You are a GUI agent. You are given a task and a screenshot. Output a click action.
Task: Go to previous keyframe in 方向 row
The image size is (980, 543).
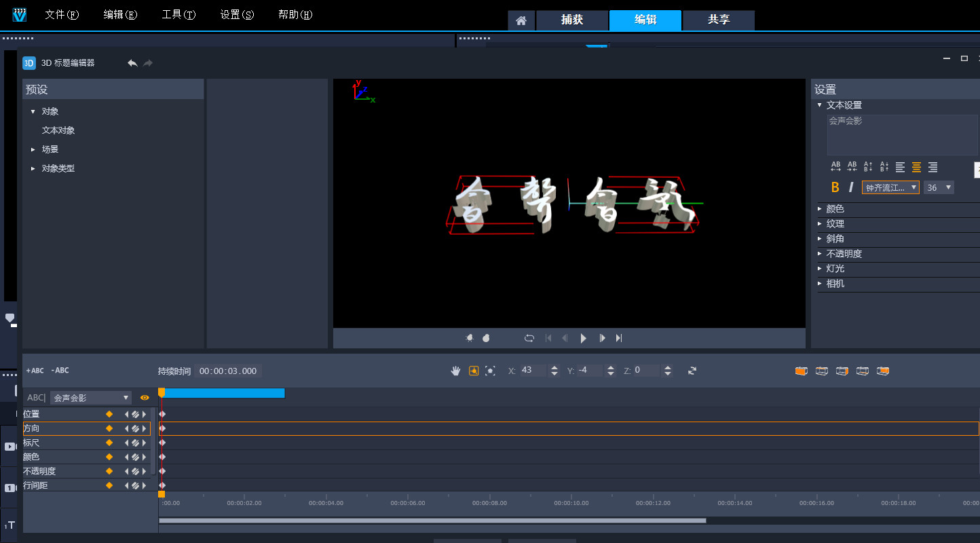point(126,428)
